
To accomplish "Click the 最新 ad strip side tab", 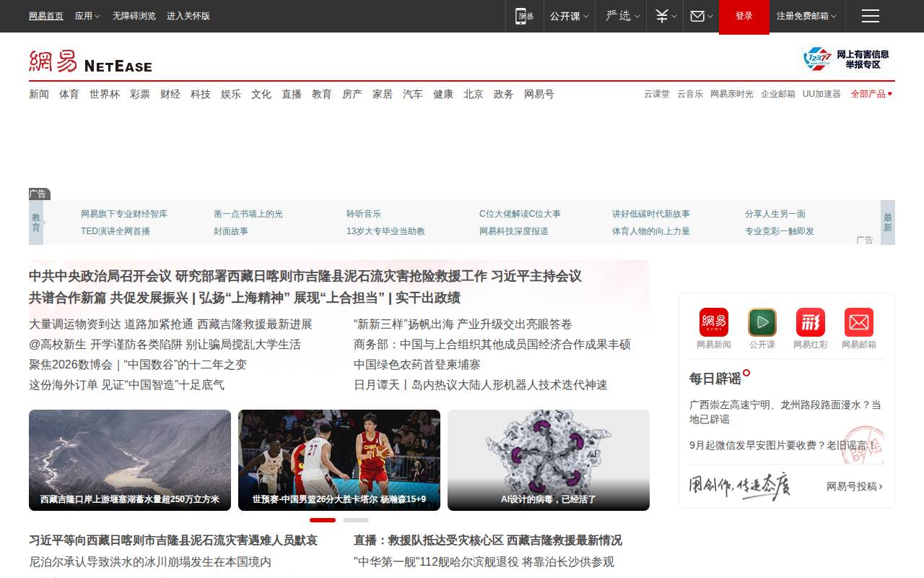I will point(888,223).
